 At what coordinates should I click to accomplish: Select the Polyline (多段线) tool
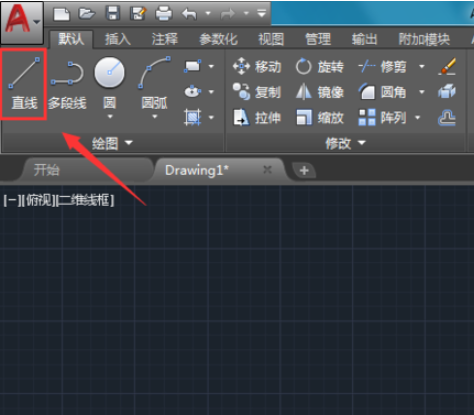point(67,85)
